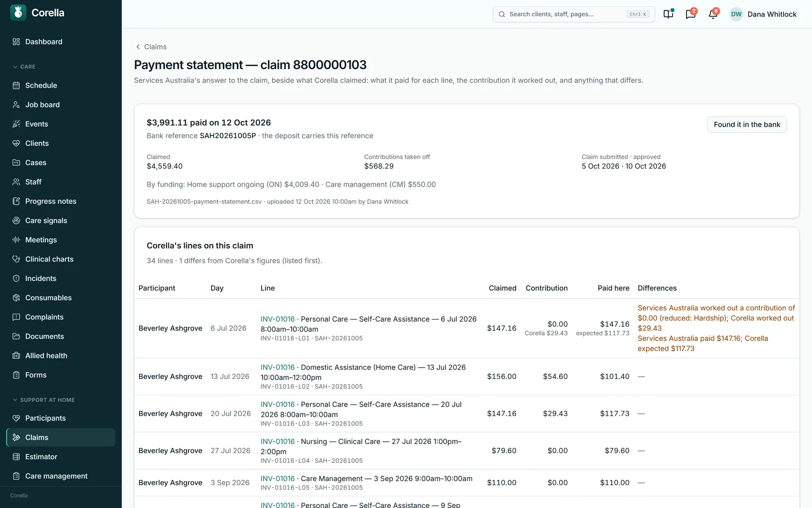Select the Forms clipboard icon
The width and height of the screenshot is (812, 508).
(16, 375)
